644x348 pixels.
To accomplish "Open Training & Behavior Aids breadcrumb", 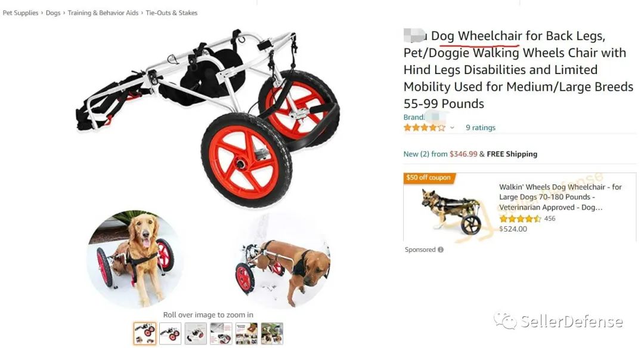I will (x=103, y=13).
